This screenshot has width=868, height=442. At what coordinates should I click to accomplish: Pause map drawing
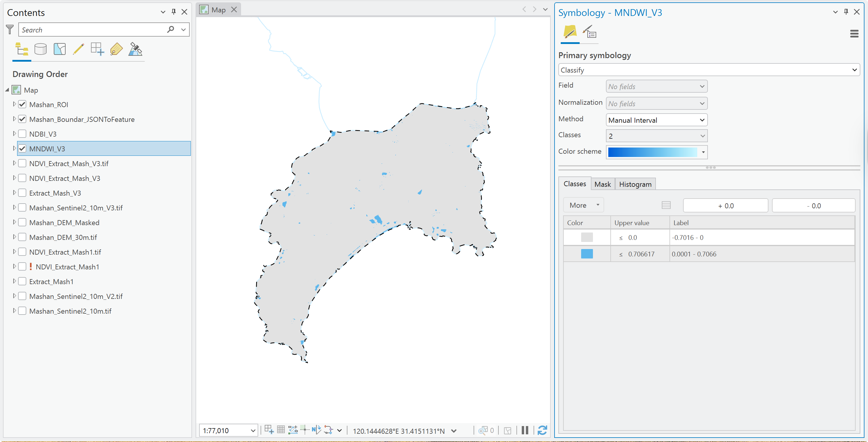point(525,430)
